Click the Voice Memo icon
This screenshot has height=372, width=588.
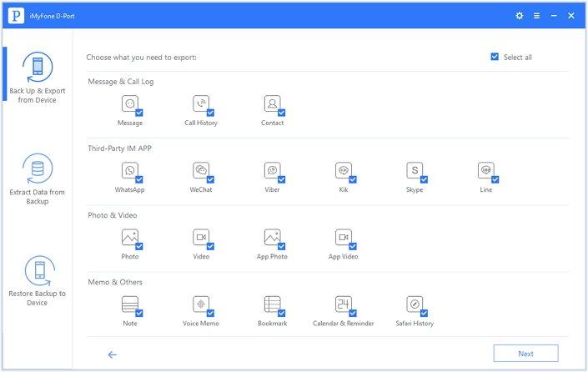(201, 304)
